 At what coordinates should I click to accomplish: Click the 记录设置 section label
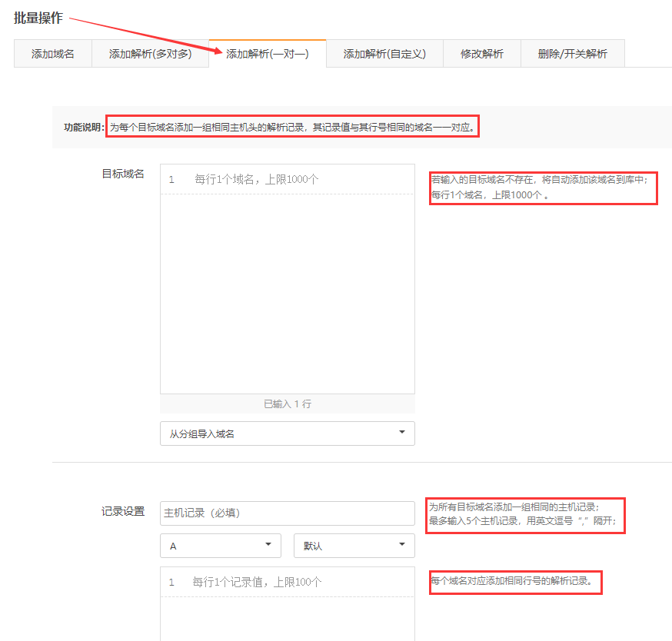click(x=123, y=511)
